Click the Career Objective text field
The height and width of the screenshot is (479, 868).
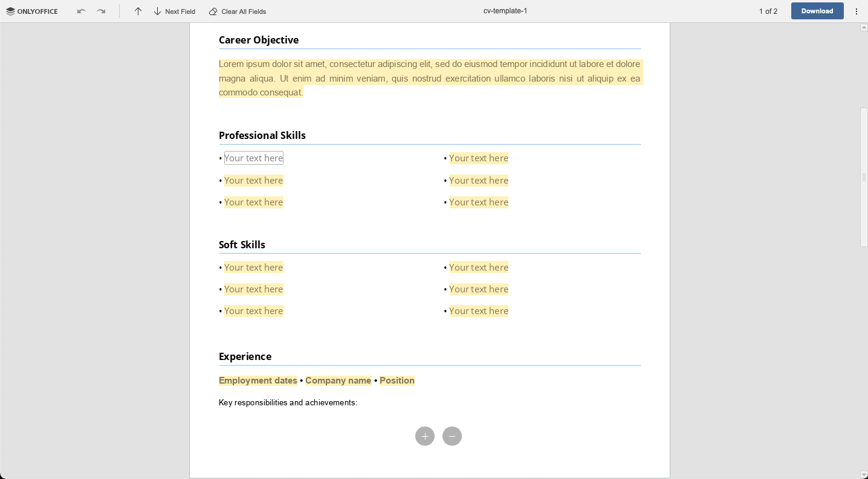(429, 78)
